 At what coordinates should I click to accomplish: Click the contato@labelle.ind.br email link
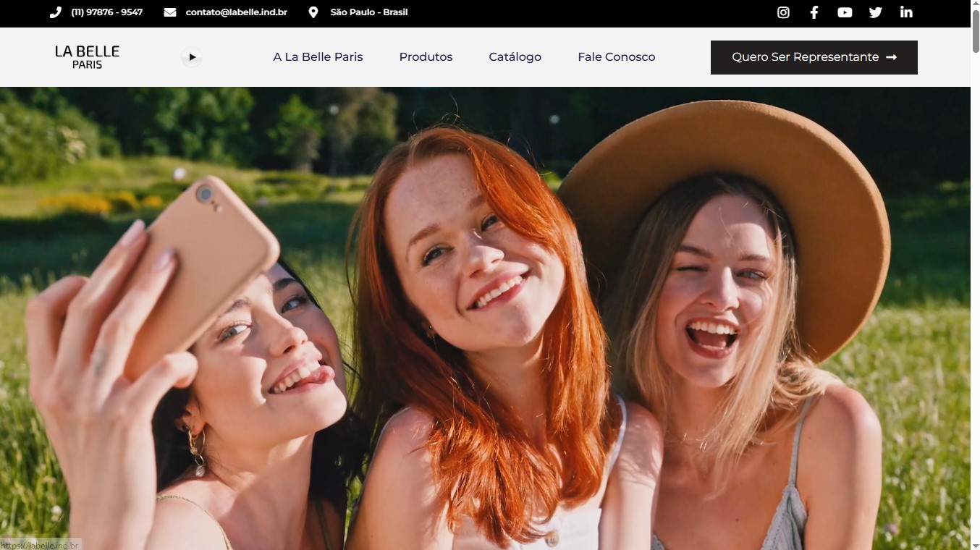click(x=237, y=12)
